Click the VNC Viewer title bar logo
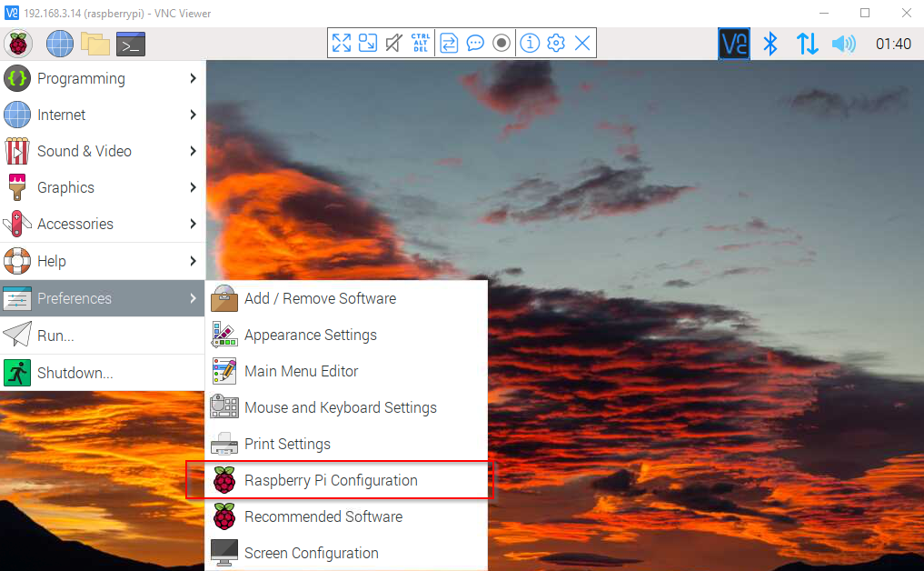 point(12,13)
